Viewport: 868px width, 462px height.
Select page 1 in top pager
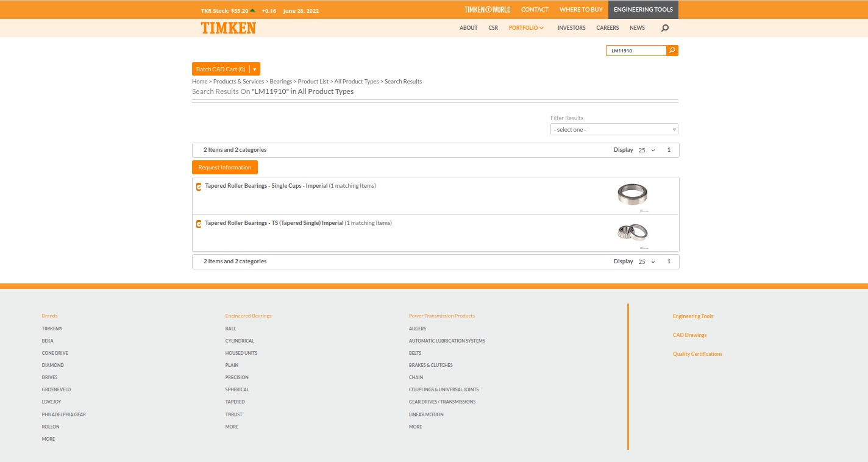point(669,150)
